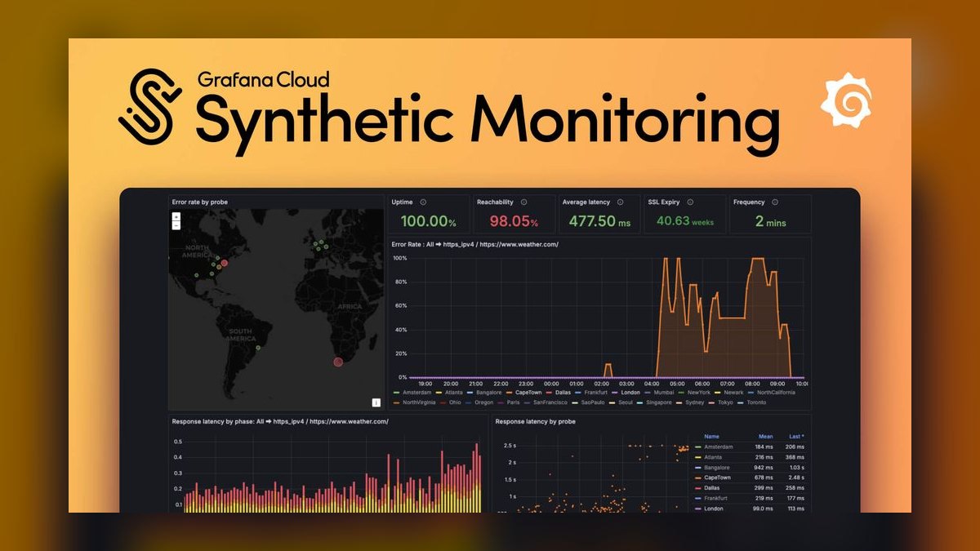
Task: Select Frankfurt row in latency table
Action: coord(749,498)
